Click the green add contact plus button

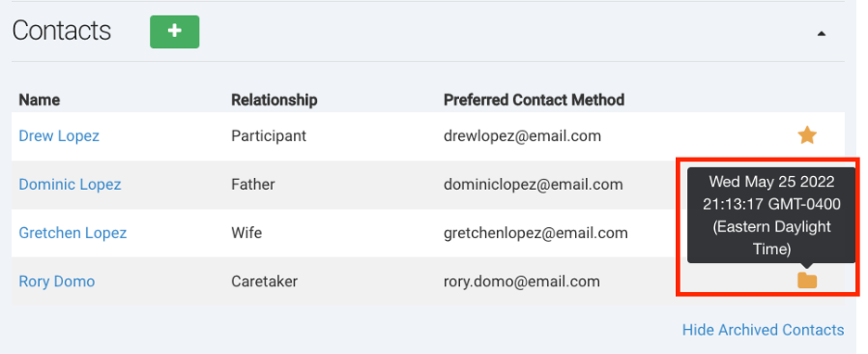pyautogui.click(x=174, y=32)
